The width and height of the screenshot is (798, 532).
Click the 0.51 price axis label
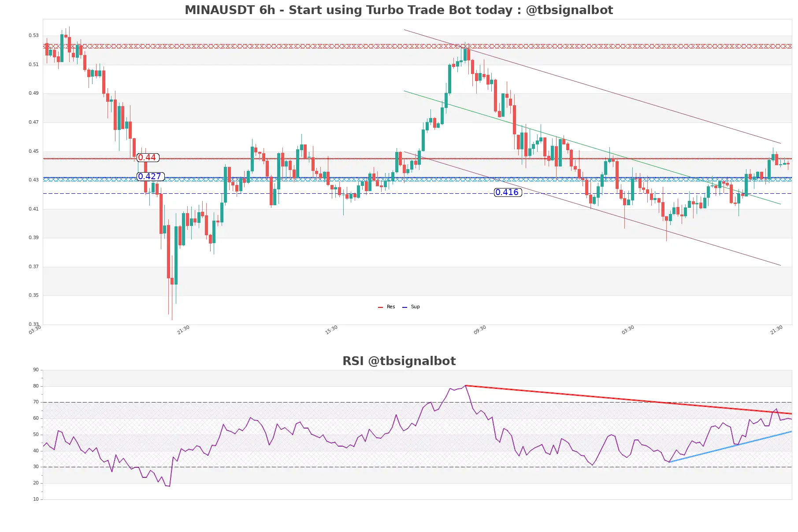33,65
